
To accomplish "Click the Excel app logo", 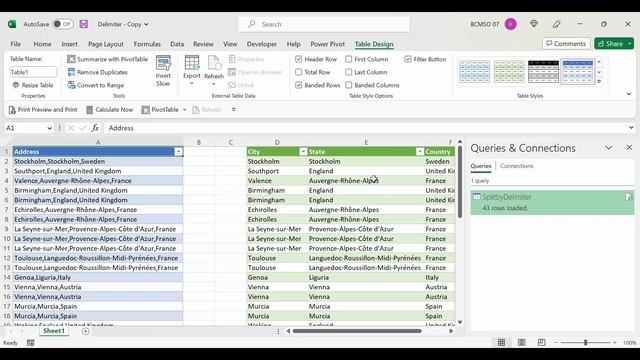I will click(x=12, y=24).
